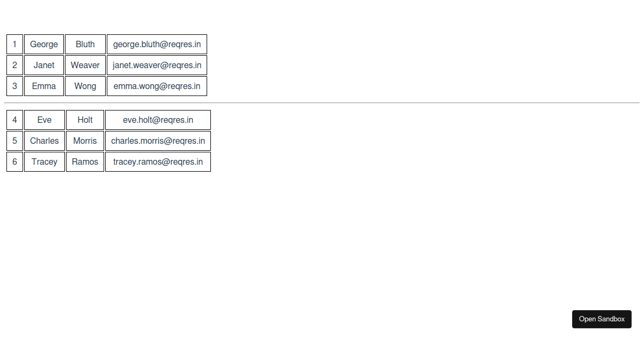Select the Ramos last name cell
Image resolution: width=644 pixels, height=338 pixels.
point(85,162)
